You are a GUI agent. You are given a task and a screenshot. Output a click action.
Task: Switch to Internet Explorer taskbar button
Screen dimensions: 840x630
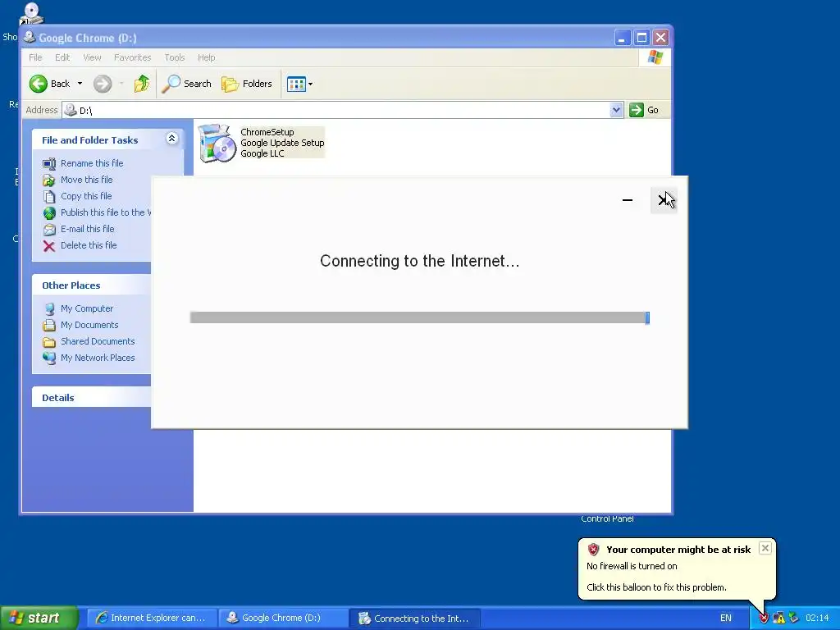[x=152, y=618]
